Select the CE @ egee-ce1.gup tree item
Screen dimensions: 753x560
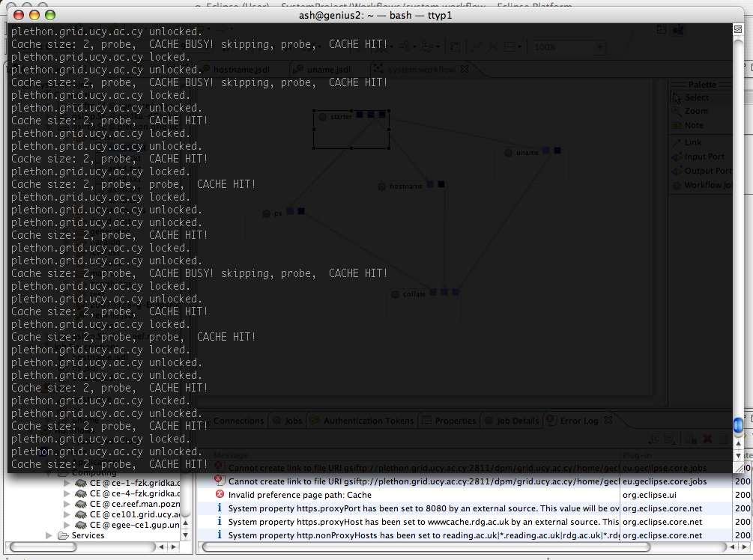point(134,525)
